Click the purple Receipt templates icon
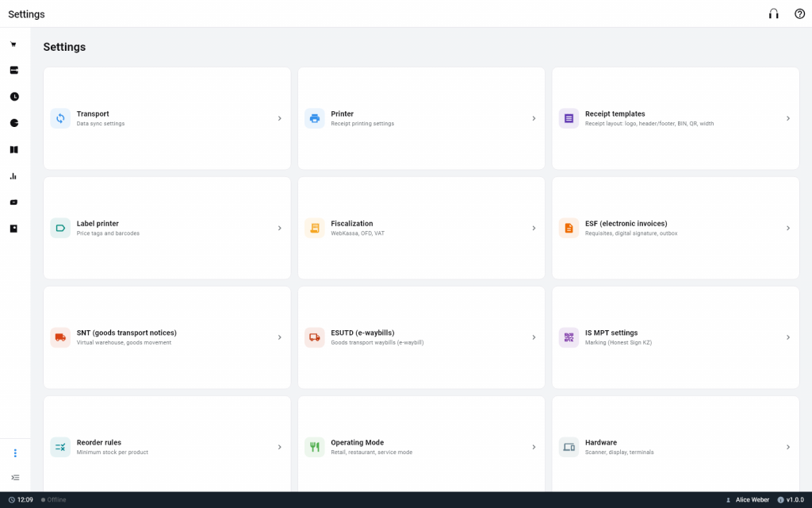The image size is (812, 508). pyautogui.click(x=569, y=118)
